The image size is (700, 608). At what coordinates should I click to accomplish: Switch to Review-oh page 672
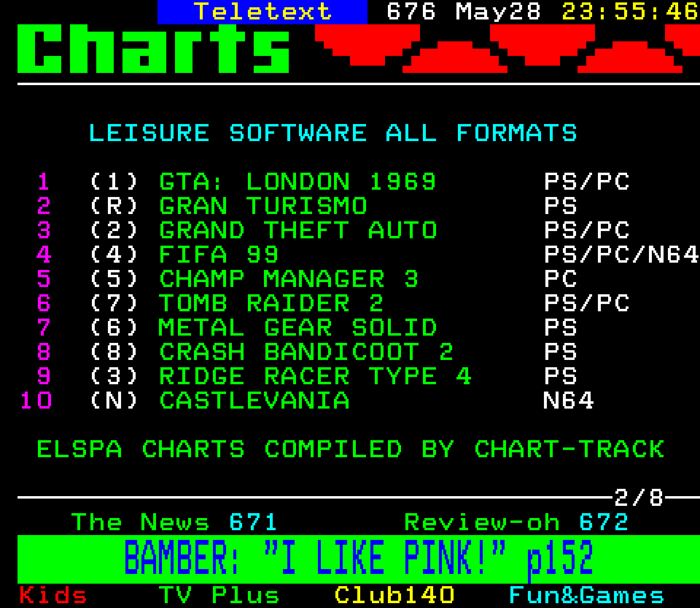(515, 522)
